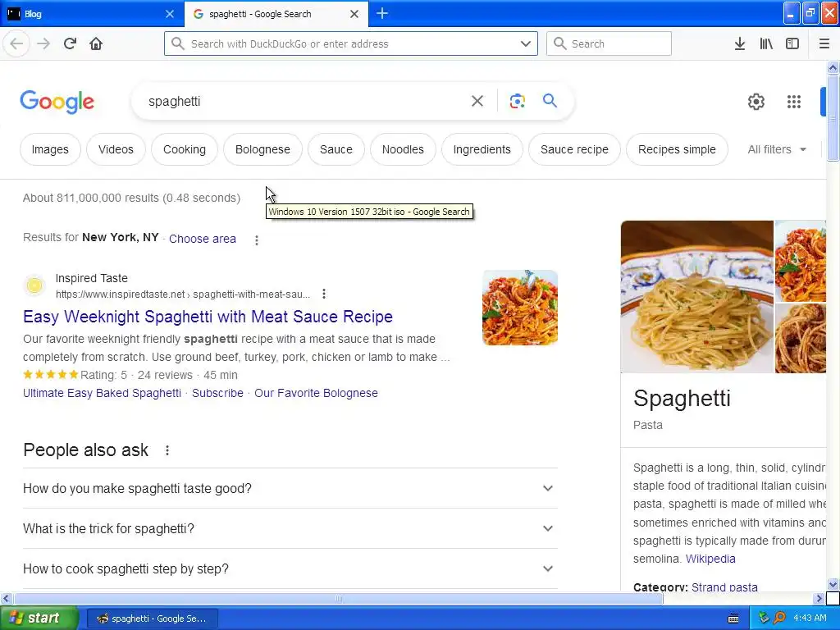Viewport: 840px width, 630px height.
Task: Select the Bolognese filter chip
Action: 262,149
